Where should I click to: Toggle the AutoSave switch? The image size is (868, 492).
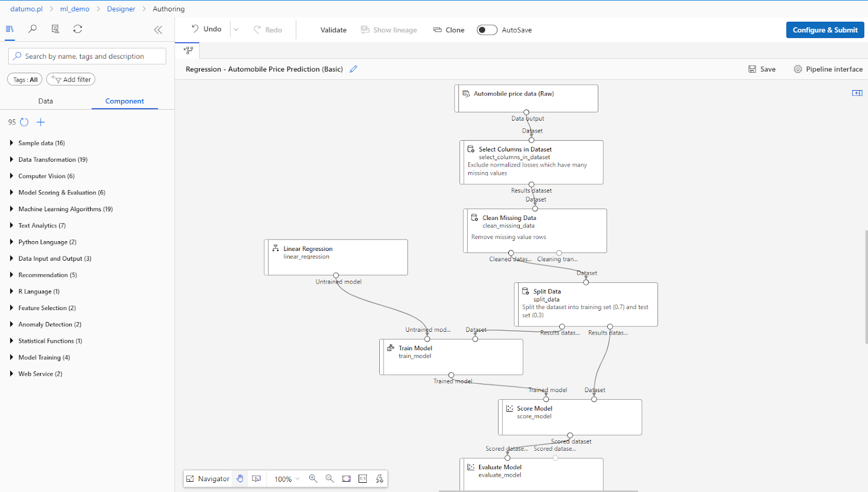point(487,30)
